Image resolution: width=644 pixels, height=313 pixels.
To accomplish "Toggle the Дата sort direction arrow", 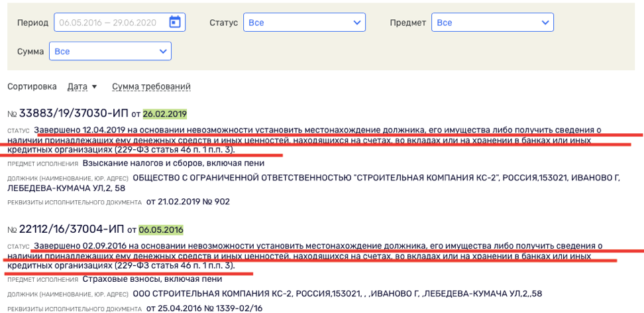I will 94,87.
